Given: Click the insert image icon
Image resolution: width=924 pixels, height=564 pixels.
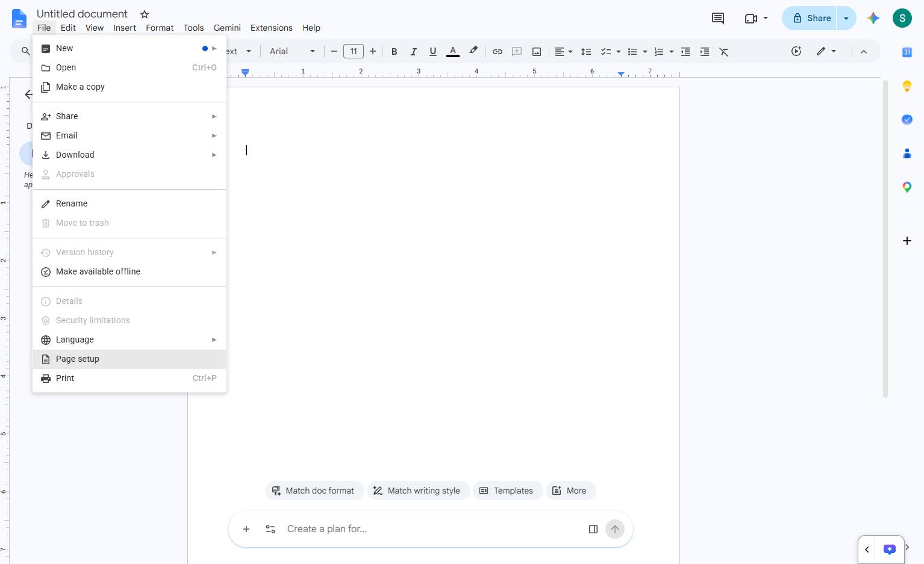Looking at the screenshot, I should click(536, 52).
